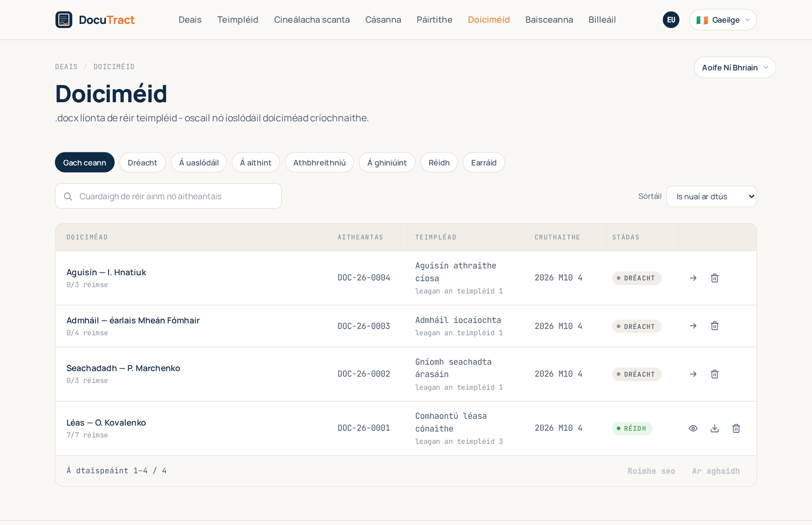The width and height of the screenshot is (812, 525).
Task: Click the DEAIS breadcrumb link
Action: click(x=66, y=67)
